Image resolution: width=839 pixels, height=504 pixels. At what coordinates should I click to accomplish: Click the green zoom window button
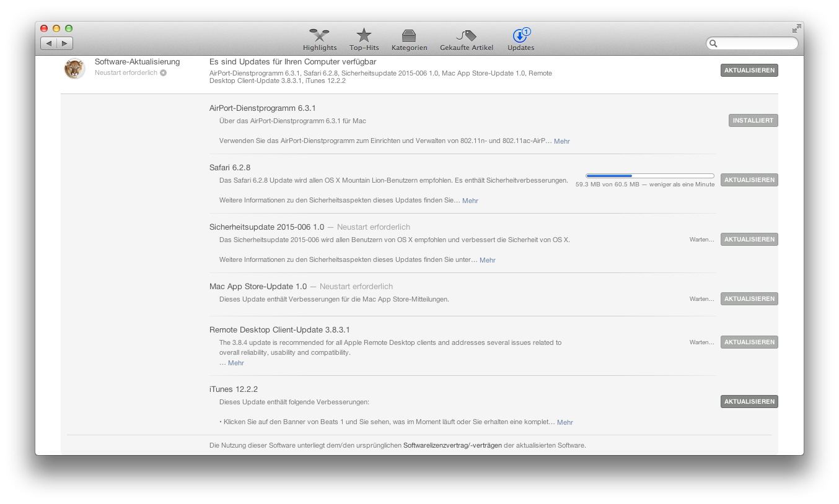[69, 28]
